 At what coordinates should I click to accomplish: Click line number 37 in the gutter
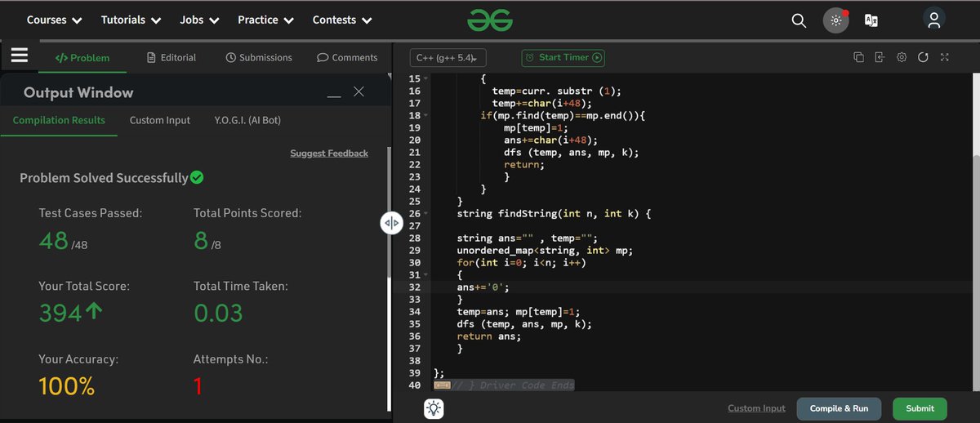tap(414, 349)
